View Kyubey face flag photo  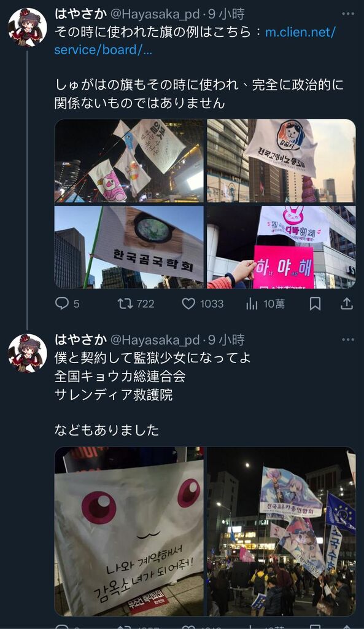pos(129,531)
